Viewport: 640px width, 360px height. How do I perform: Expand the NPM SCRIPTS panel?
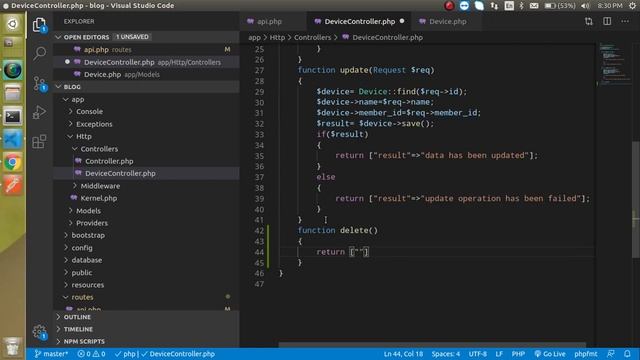(147, 341)
